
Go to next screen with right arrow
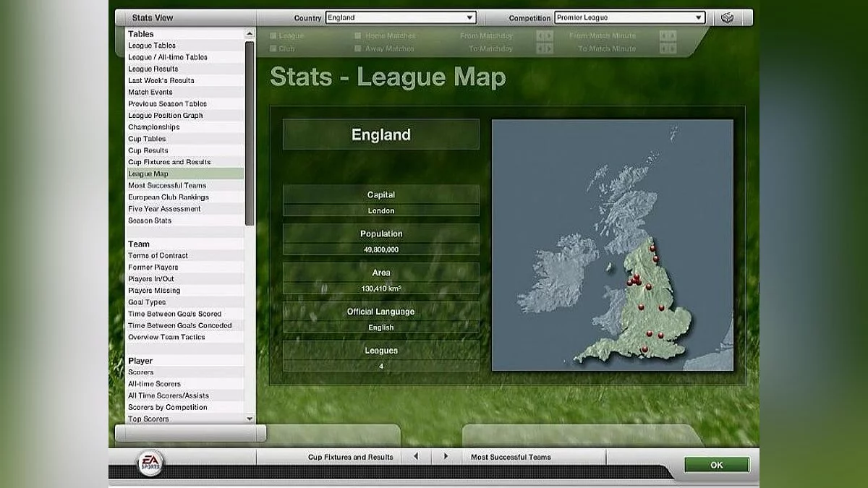446,457
